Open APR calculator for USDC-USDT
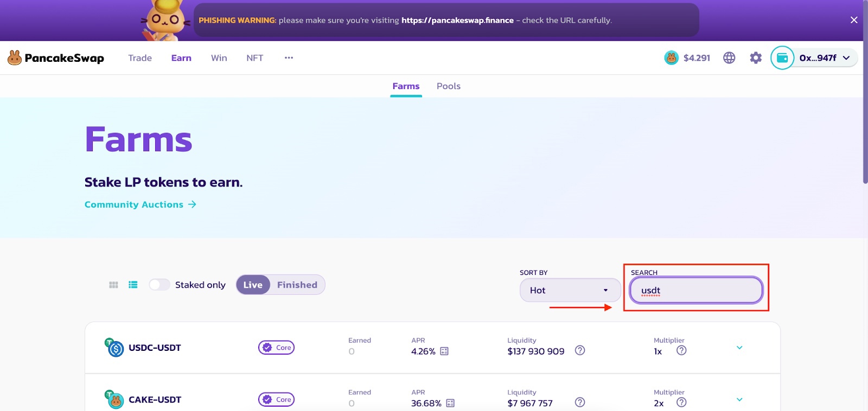Viewport: 868px width, 411px height. [x=444, y=351]
